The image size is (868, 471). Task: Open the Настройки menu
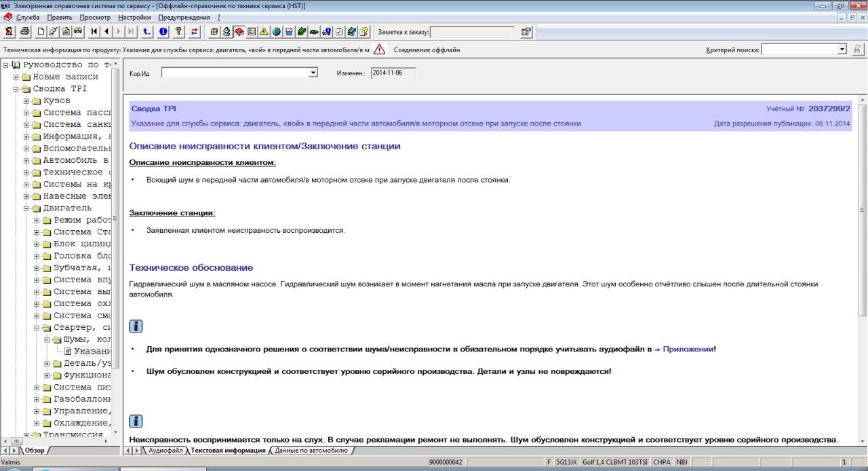tap(134, 17)
